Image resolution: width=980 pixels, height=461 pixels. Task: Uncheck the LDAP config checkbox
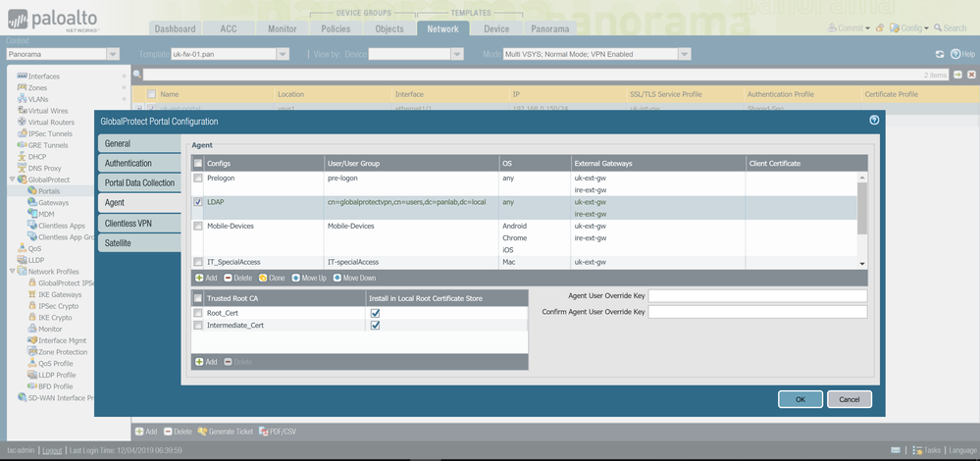(x=198, y=202)
